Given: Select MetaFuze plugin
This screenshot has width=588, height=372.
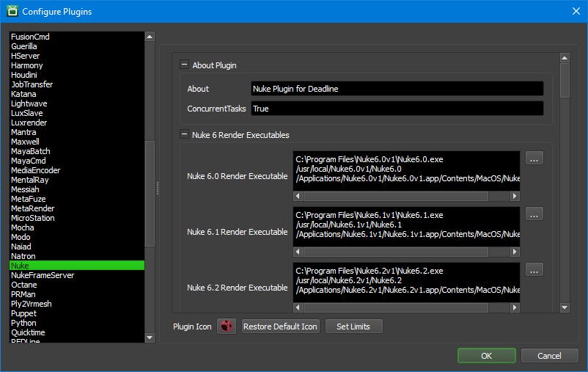Looking at the screenshot, I should [x=77, y=199].
